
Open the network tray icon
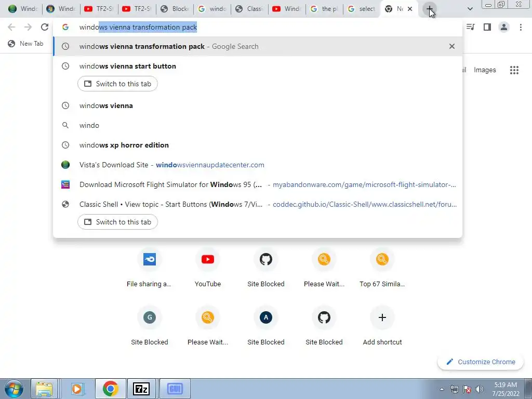(x=454, y=389)
